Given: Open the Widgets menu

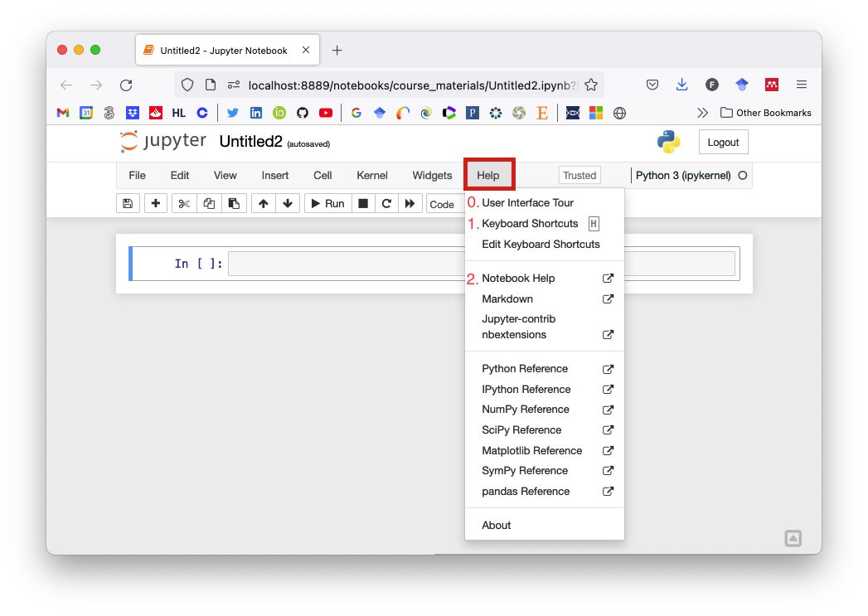Looking at the screenshot, I should point(432,176).
